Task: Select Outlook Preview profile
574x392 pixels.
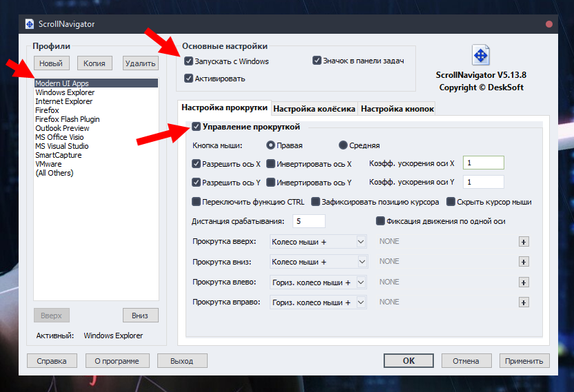Action: point(96,128)
